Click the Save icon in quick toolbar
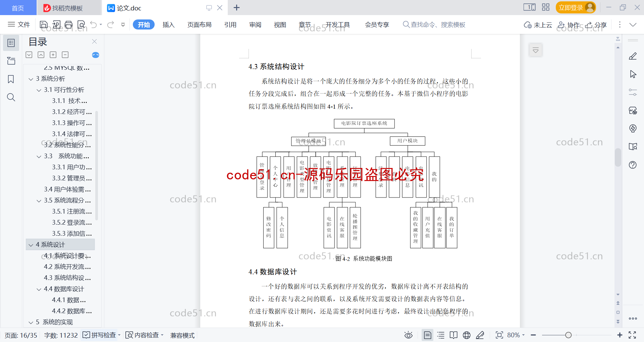This screenshot has width=644, height=342. click(44, 24)
